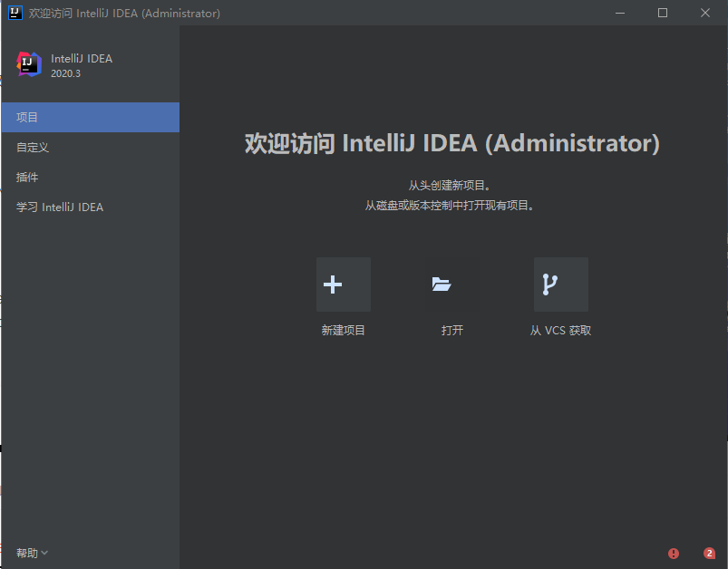Click the IntelliJ IDEA logo in sidebar

pos(29,64)
